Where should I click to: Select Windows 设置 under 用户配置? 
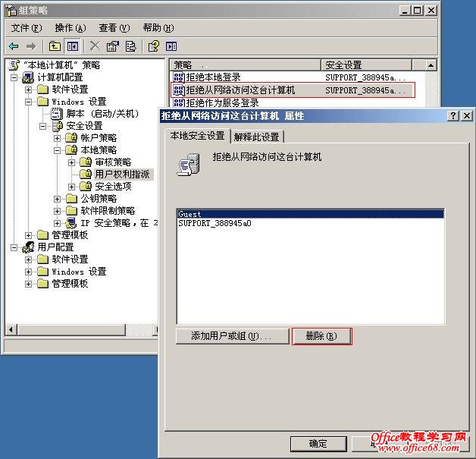79,272
